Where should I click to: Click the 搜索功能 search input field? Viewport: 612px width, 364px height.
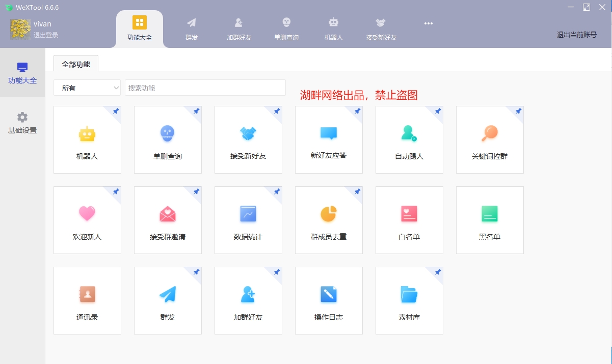[205, 88]
